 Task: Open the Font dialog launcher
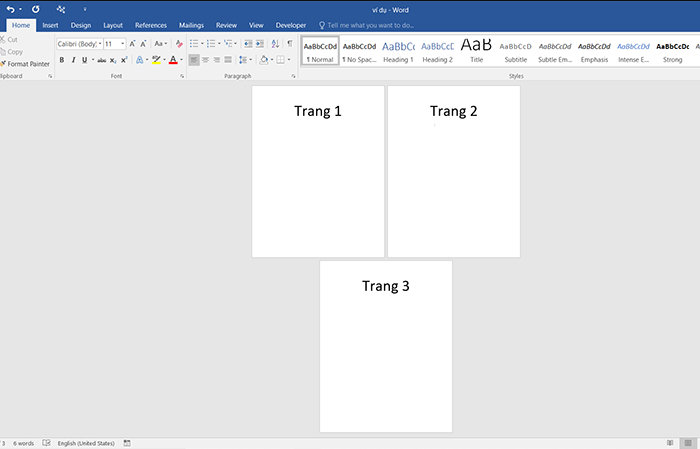coord(182,76)
